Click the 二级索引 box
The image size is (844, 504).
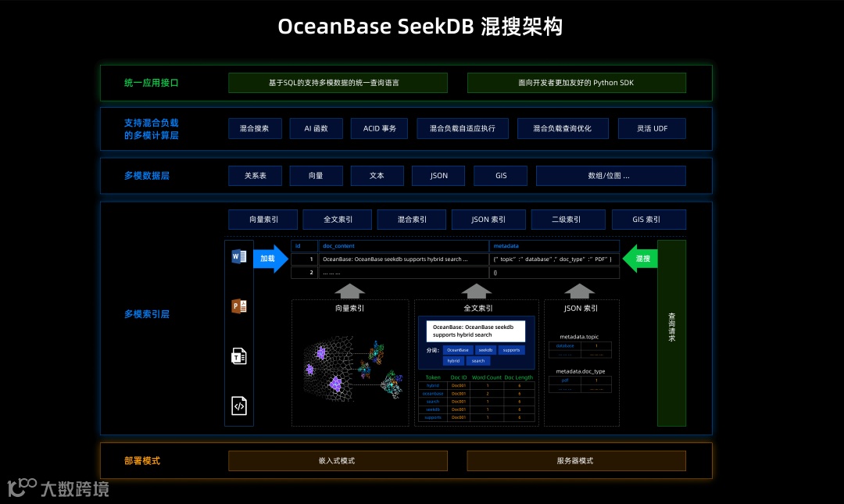(568, 220)
